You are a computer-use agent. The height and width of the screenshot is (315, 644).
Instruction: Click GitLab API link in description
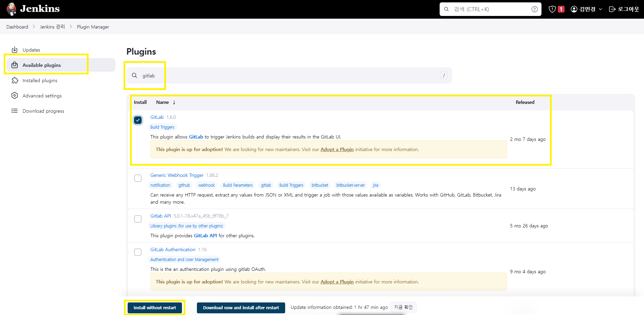(205, 236)
